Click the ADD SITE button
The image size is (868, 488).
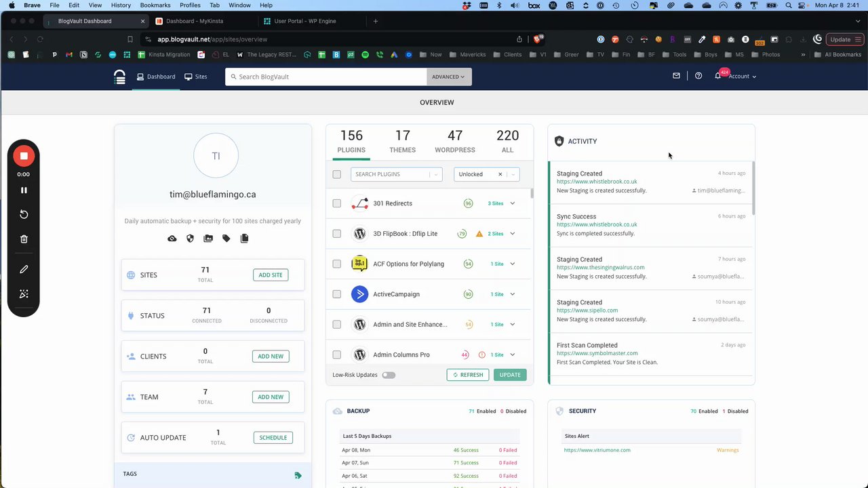[x=271, y=274]
